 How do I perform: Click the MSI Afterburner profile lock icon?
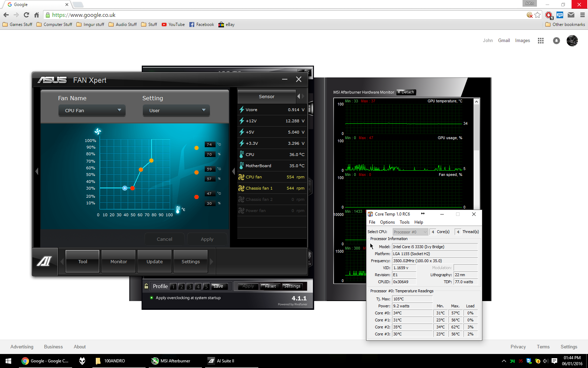146,286
